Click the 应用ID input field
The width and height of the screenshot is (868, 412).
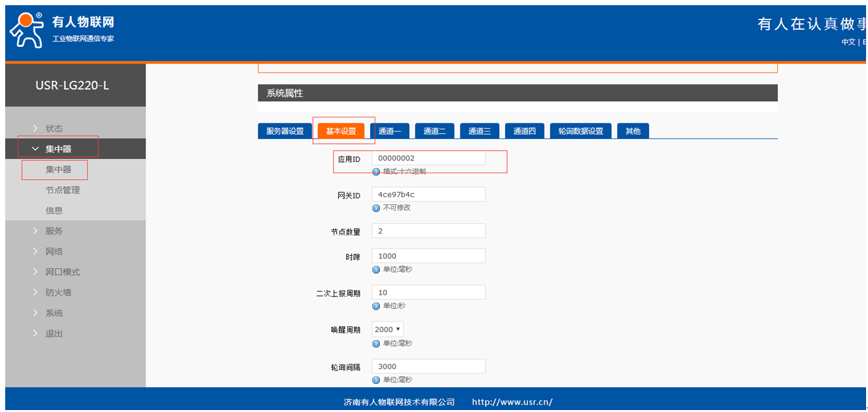coord(428,158)
